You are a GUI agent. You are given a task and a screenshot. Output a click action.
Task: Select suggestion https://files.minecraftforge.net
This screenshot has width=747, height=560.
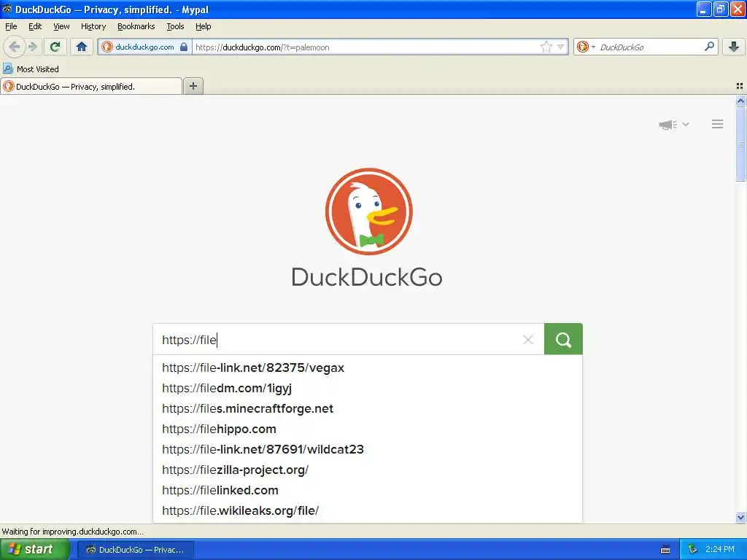coord(368,408)
